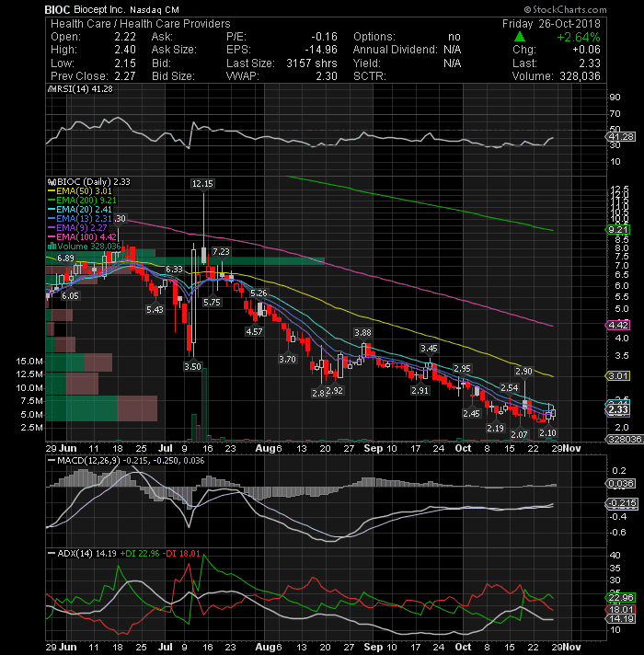Click the P/E value -0.16
644x655 pixels.
[x=324, y=37]
